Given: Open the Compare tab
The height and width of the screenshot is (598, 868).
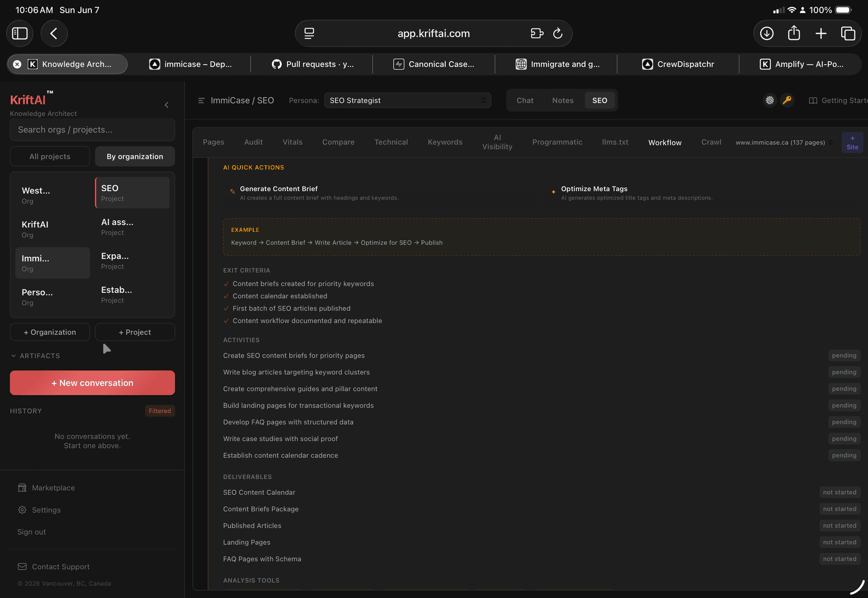Looking at the screenshot, I should click(x=338, y=142).
